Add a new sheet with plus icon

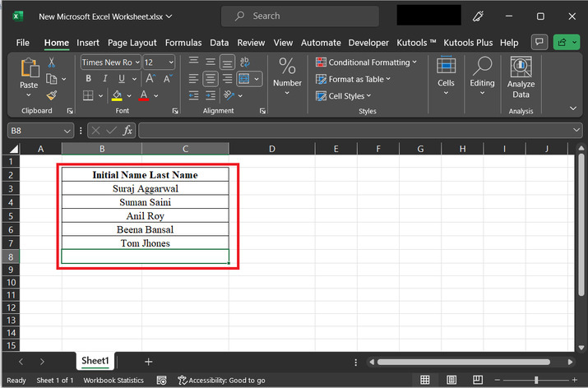click(x=149, y=362)
